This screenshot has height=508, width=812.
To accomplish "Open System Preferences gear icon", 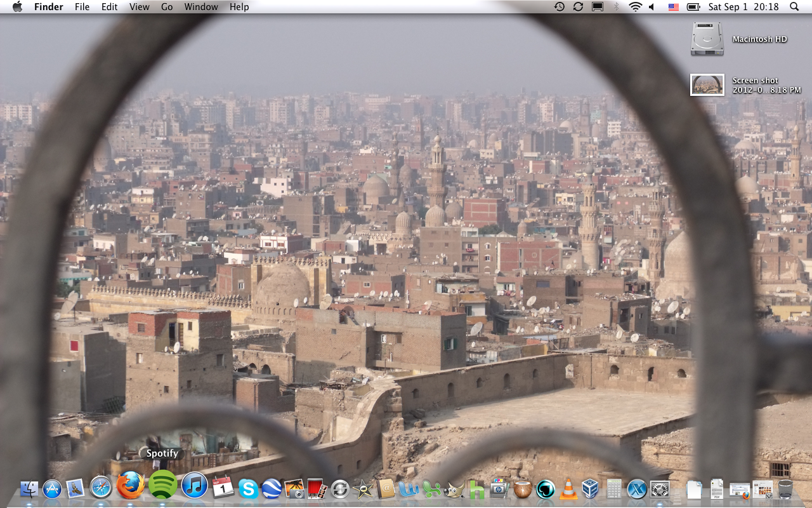I will pyautogui.click(x=660, y=489).
